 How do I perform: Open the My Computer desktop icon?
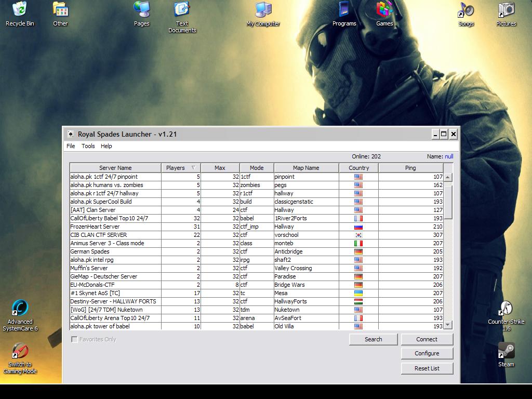click(x=263, y=10)
